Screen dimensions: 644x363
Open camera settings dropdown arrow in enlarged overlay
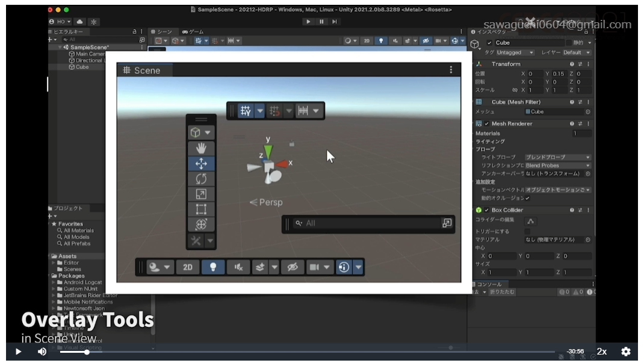[x=327, y=267]
